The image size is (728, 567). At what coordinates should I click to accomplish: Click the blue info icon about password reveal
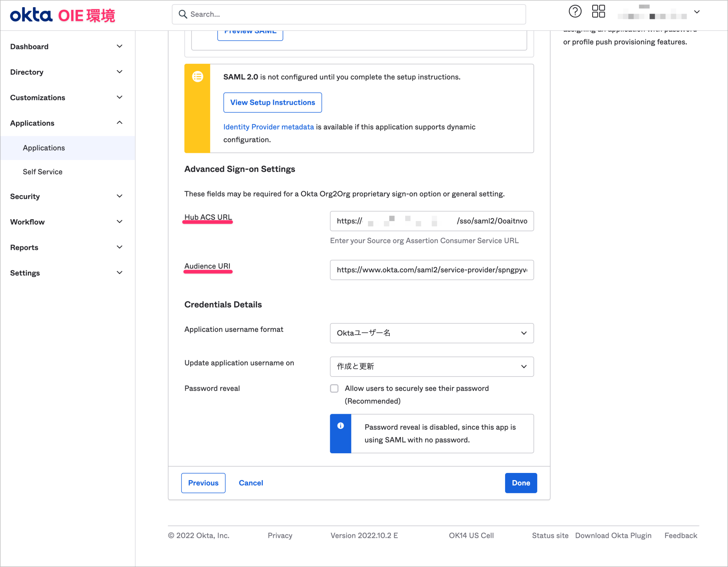tap(340, 426)
